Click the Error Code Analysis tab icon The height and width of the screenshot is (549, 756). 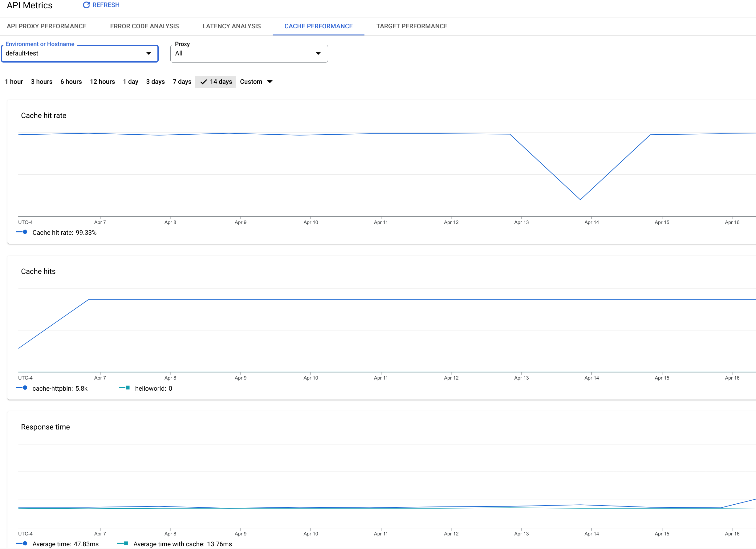(144, 26)
